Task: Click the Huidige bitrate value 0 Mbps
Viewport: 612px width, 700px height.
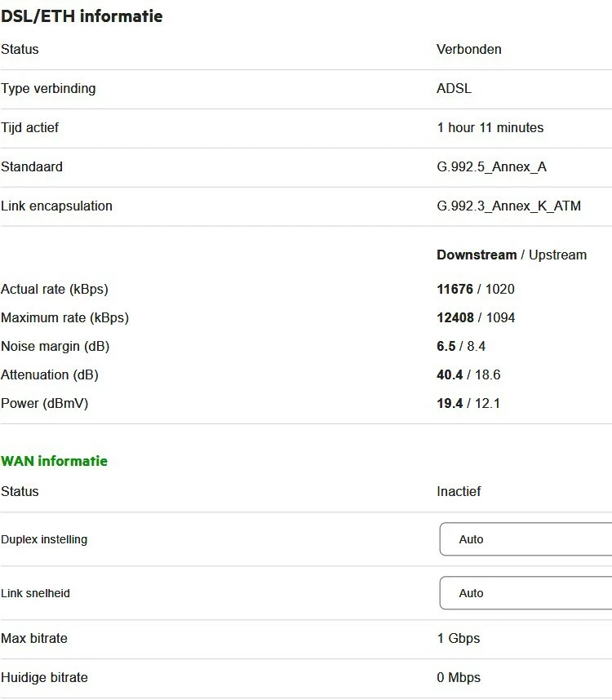Action: pos(459,677)
